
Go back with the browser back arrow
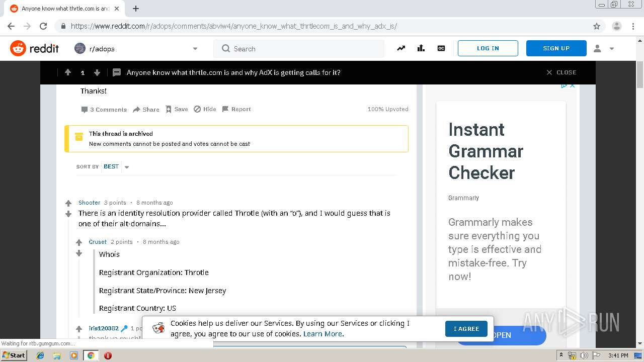pyautogui.click(x=11, y=26)
